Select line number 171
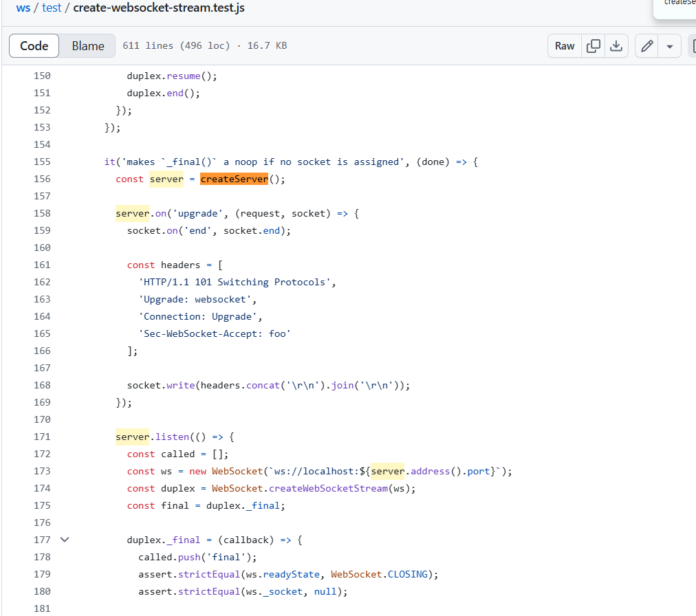The width and height of the screenshot is (696, 616). pyautogui.click(x=42, y=437)
